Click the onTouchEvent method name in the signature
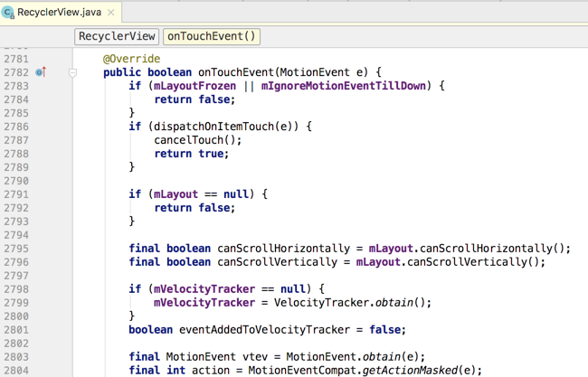 [236, 72]
